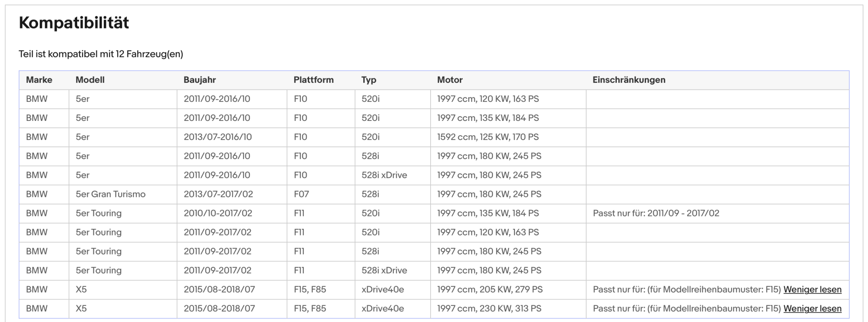Click the "Modell" column header
The height and width of the screenshot is (322, 868).
90,80
